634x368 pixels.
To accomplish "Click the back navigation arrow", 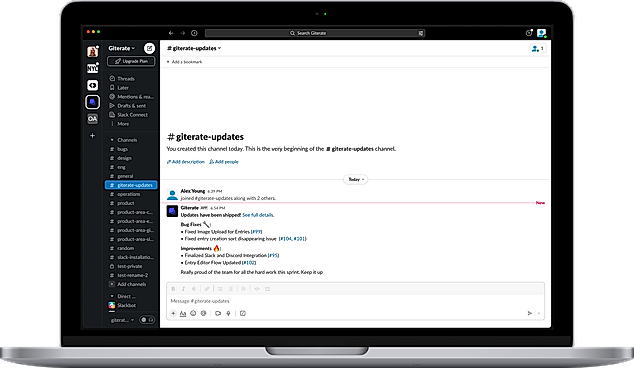I will (171, 33).
